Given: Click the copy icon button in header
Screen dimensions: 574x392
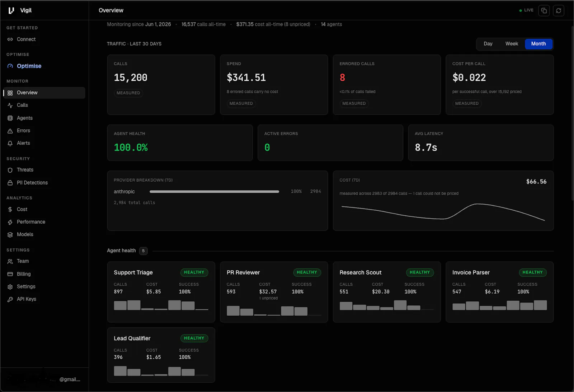Looking at the screenshot, I should click(544, 10).
